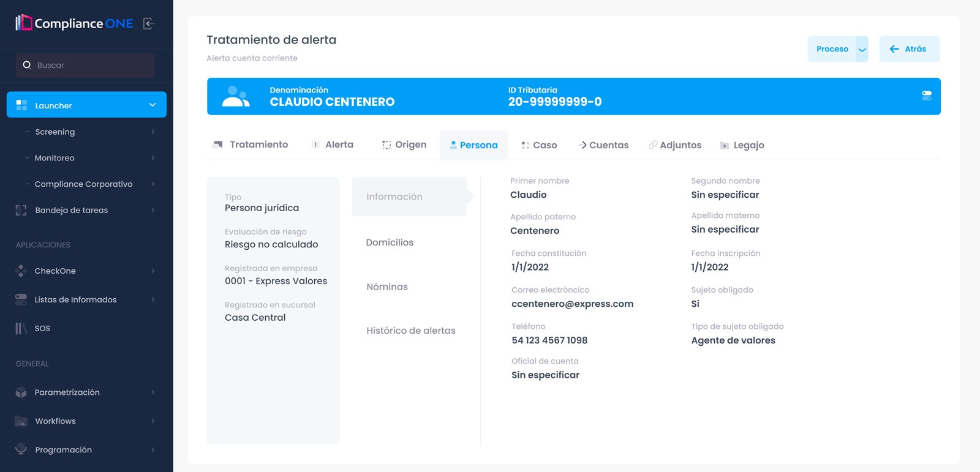Select the Información section
The image size is (980, 472).
point(410,197)
